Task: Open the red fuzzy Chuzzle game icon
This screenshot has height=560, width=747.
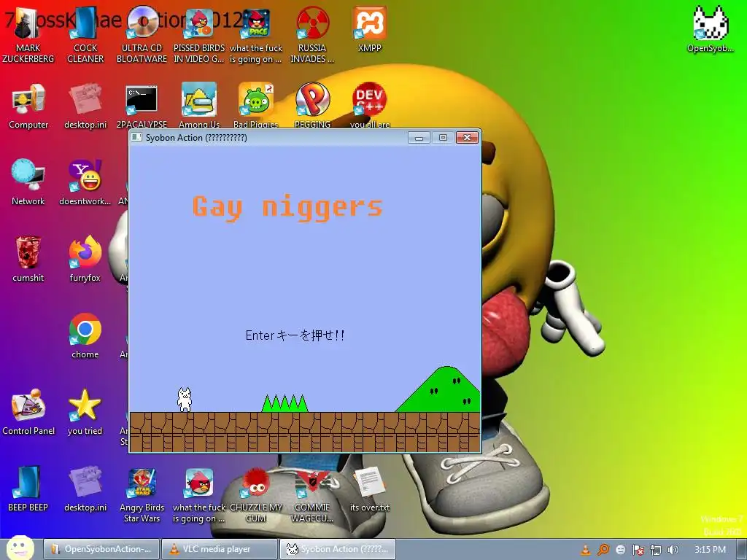Action: 256,494
